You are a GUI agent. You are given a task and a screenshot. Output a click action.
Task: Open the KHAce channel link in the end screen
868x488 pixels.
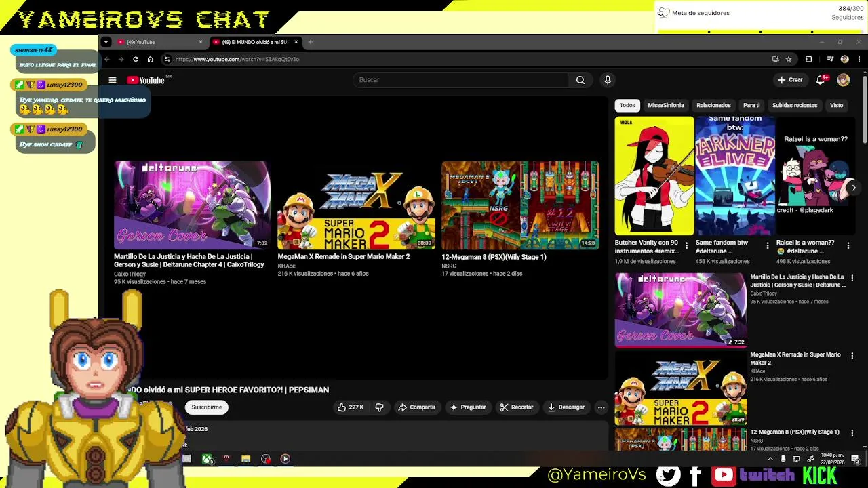pos(286,266)
